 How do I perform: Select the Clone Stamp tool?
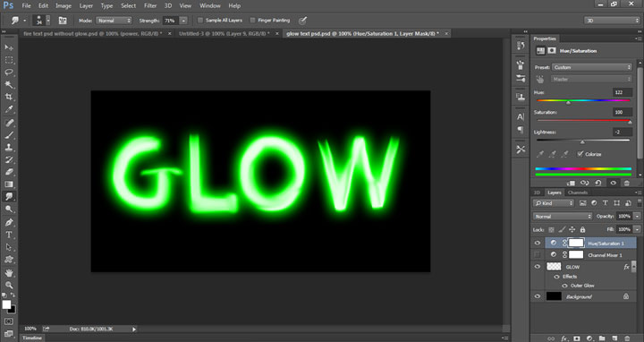[x=9, y=147]
